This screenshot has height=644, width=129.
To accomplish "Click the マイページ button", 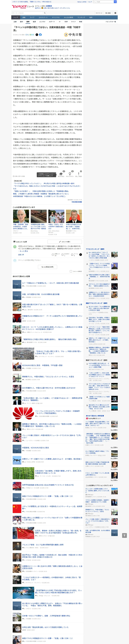I will (99, 13).
